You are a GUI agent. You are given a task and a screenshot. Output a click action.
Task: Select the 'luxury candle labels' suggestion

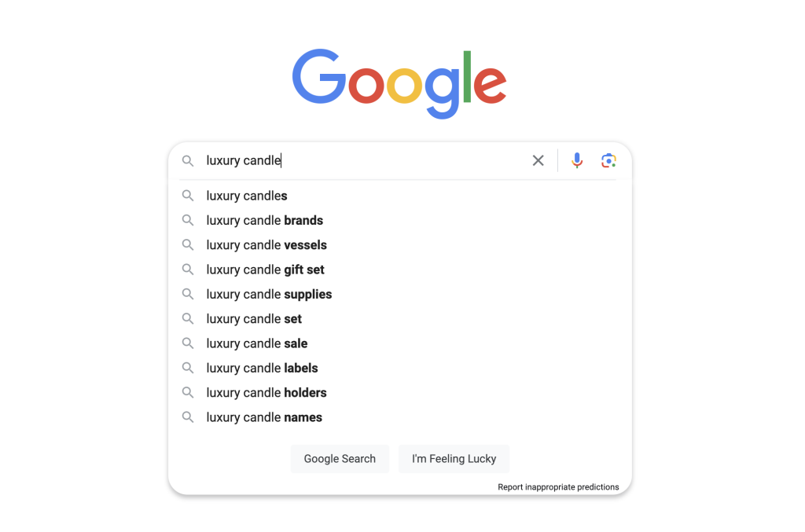(262, 367)
